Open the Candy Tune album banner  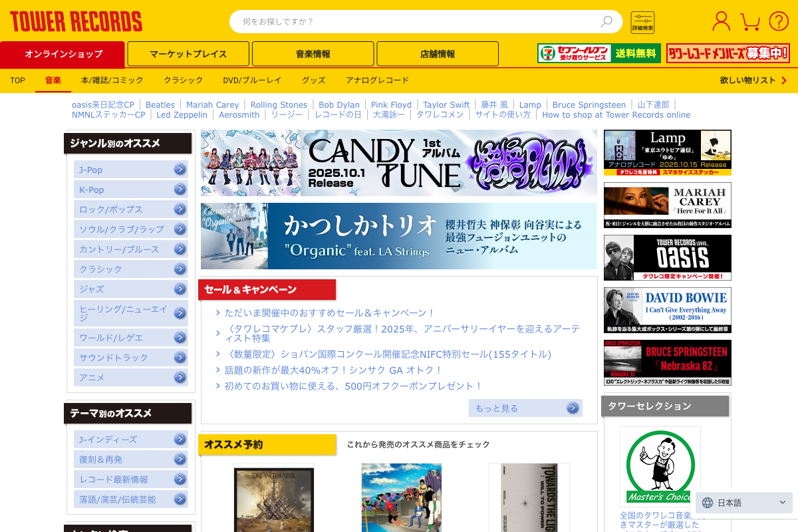point(398,163)
